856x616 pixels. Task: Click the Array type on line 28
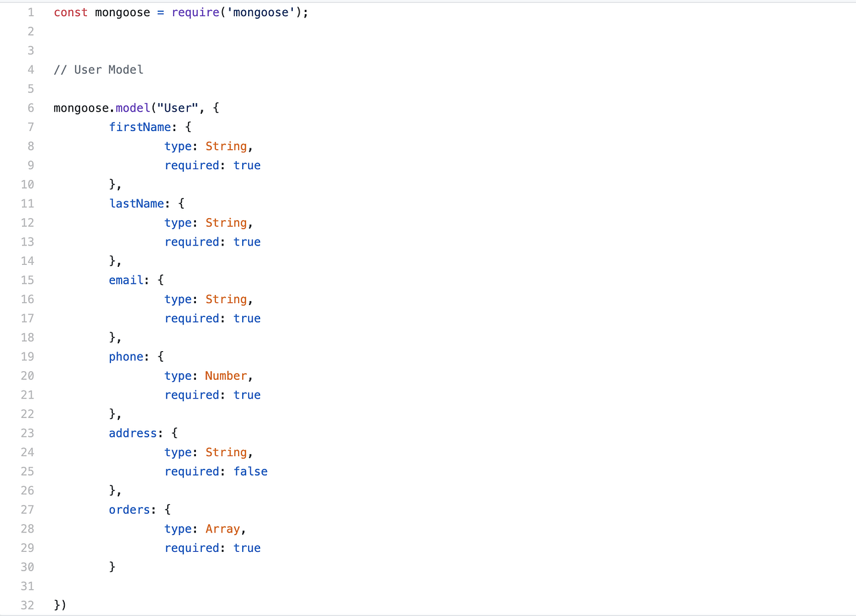click(x=222, y=528)
